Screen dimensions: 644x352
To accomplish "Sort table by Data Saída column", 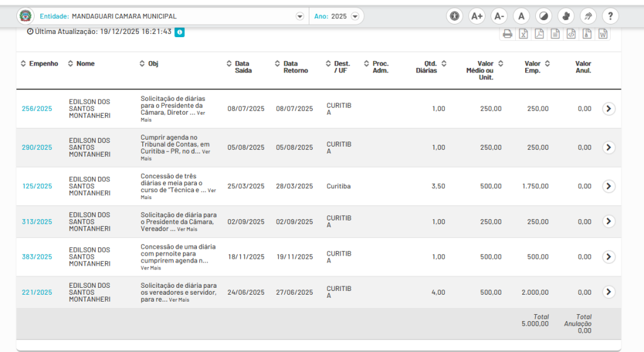I will click(x=243, y=67).
